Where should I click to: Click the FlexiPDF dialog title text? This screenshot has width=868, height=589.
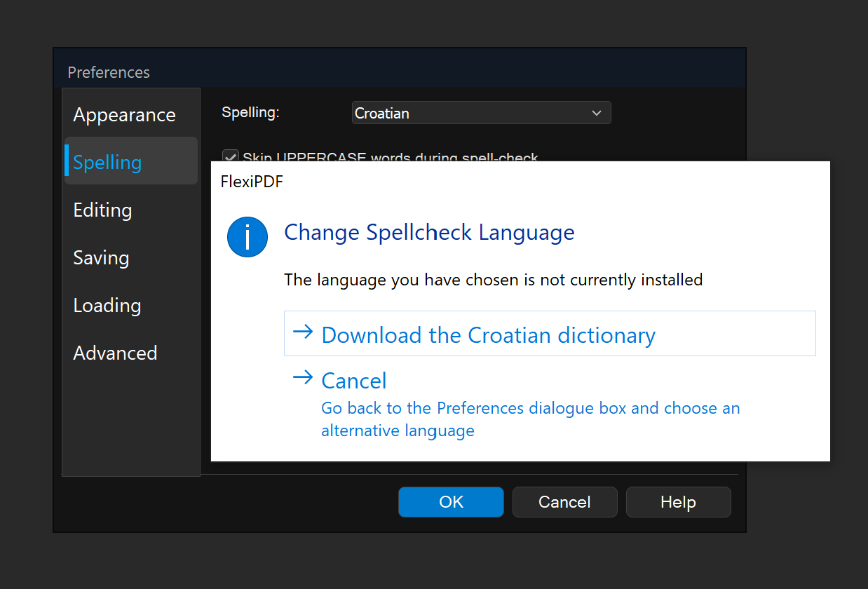pos(252,182)
